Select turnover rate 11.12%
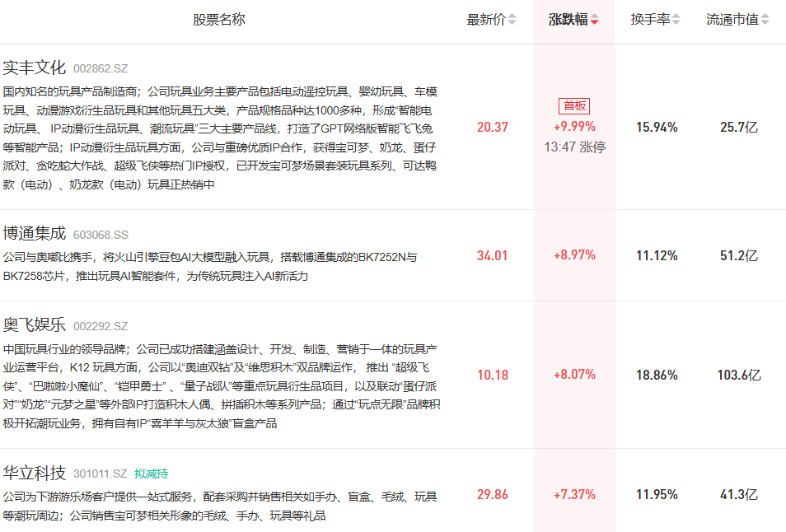Viewport: 786px width, 532px height. [x=657, y=255]
